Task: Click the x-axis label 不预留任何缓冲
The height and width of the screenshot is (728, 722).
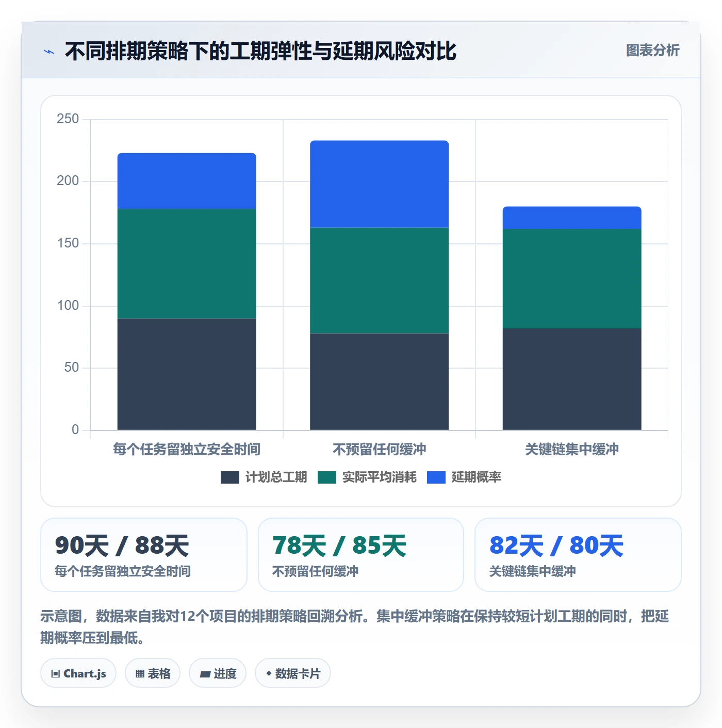Action: click(x=379, y=449)
